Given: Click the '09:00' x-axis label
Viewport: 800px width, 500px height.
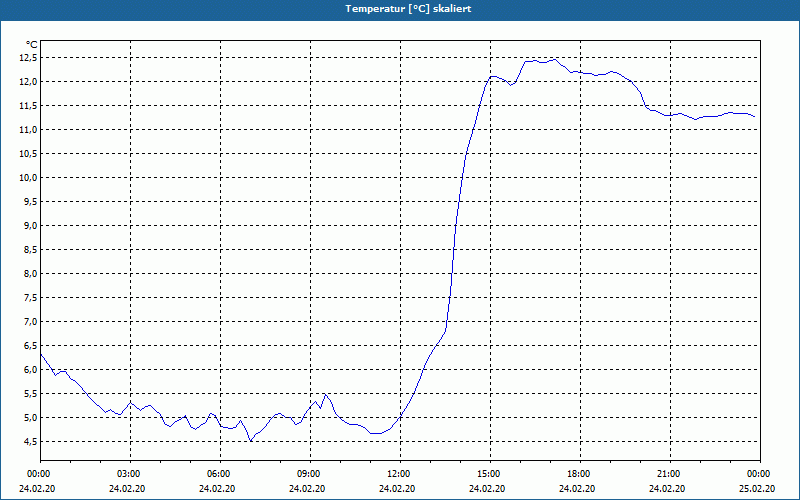Looking at the screenshot, I should point(310,474).
